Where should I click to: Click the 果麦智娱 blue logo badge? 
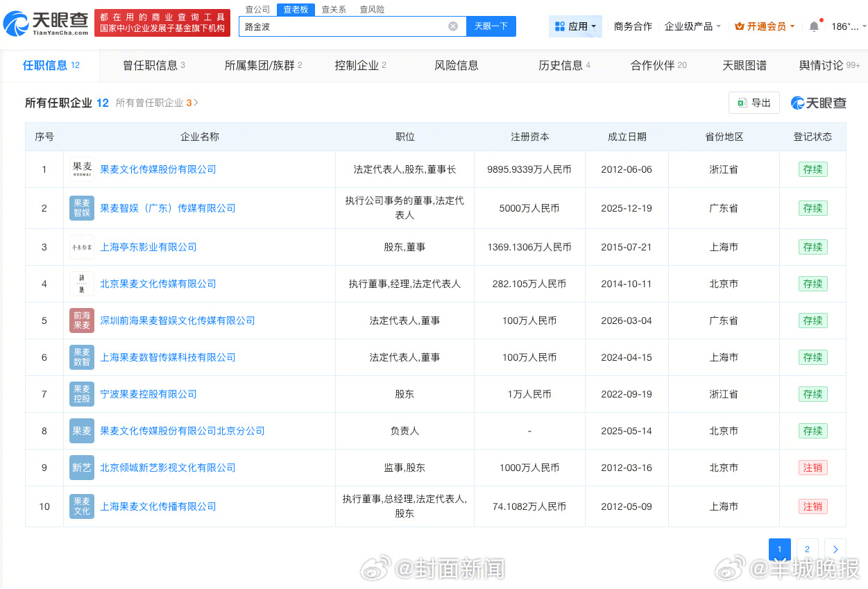(x=81, y=208)
